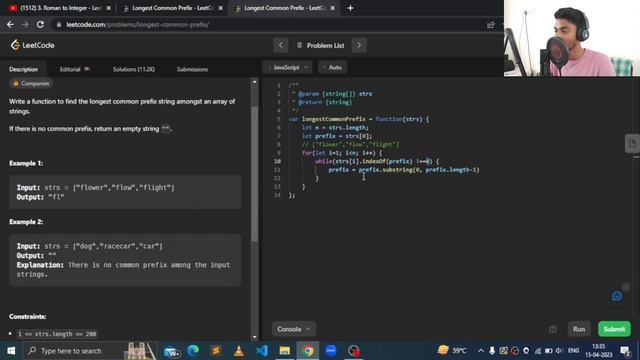
Task: Click the 'for(let i=1; i<n; i++)' line
Action: (x=342, y=153)
